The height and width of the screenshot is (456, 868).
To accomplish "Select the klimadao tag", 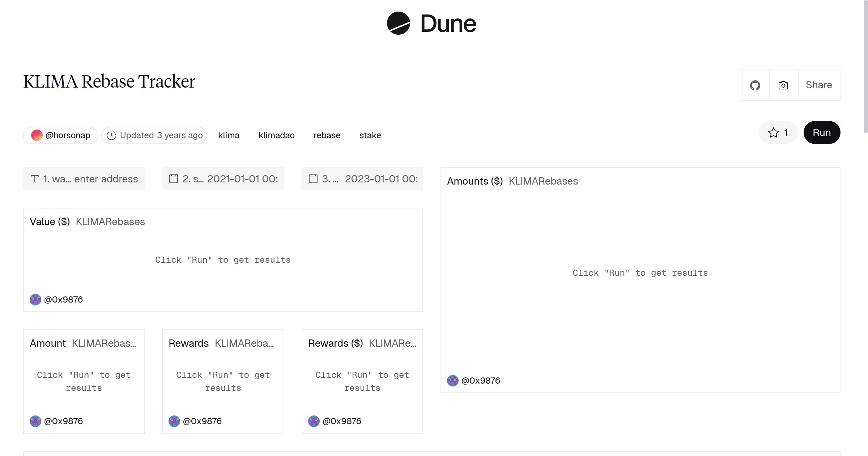I will [276, 135].
